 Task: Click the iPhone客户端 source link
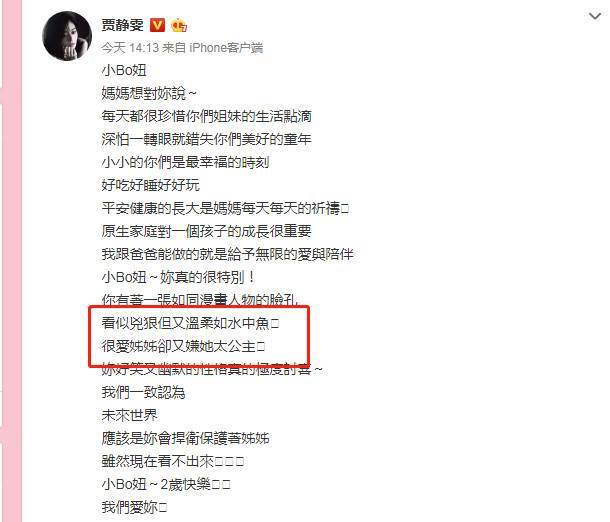(x=226, y=48)
